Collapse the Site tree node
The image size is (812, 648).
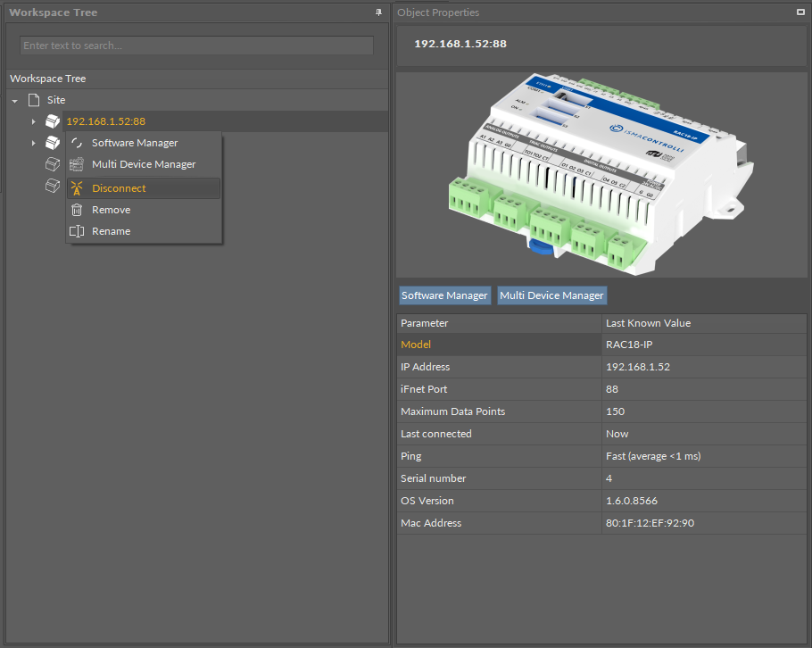click(15, 101)
